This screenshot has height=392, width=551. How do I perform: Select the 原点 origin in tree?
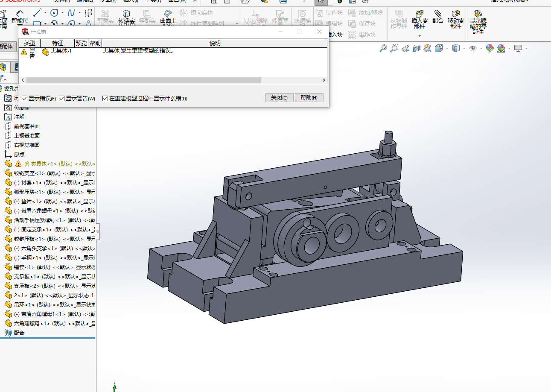click(19, 154)
